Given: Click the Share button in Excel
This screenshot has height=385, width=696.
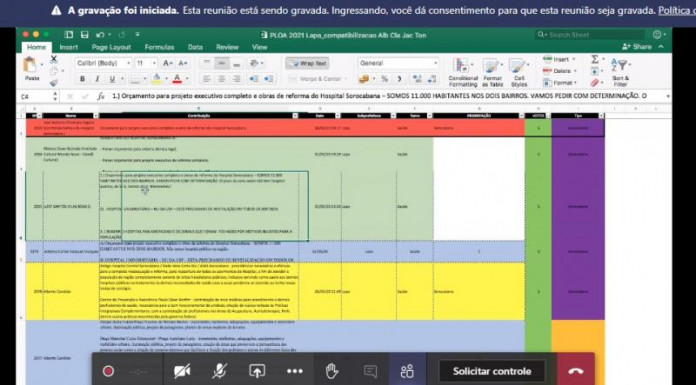Looking at the screenshot, I should [637, 47].
